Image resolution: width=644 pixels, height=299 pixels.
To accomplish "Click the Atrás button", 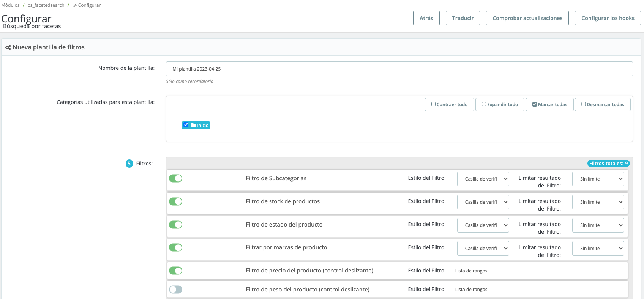I will pos(426,18).
